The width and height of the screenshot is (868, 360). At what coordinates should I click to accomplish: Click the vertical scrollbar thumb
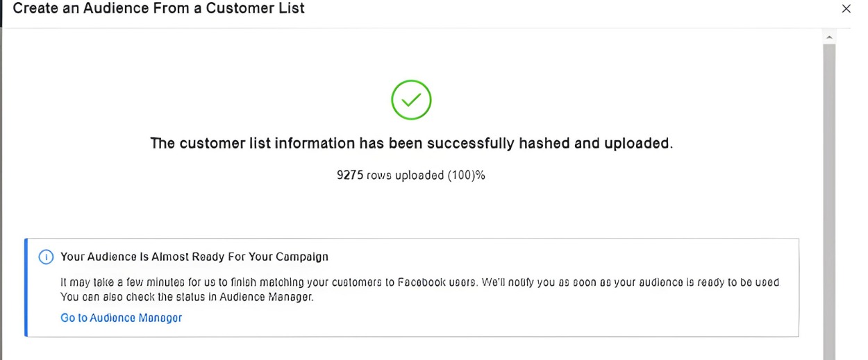point(829,201)
